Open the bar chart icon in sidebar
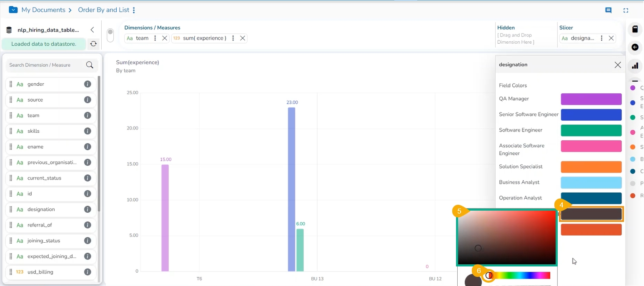 (x=635, y=66)
